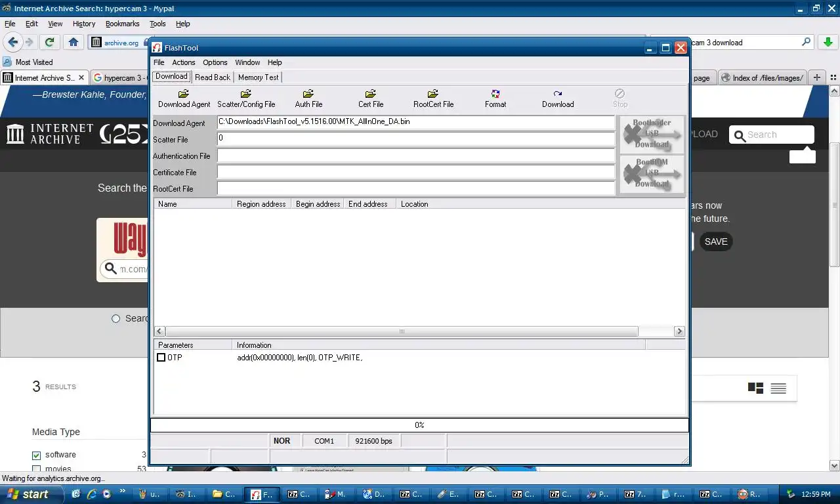Select the FlashTool Download tab
The height and width of the screenshot is (504, 840).
pyautogui.click(x=171, y=77)
